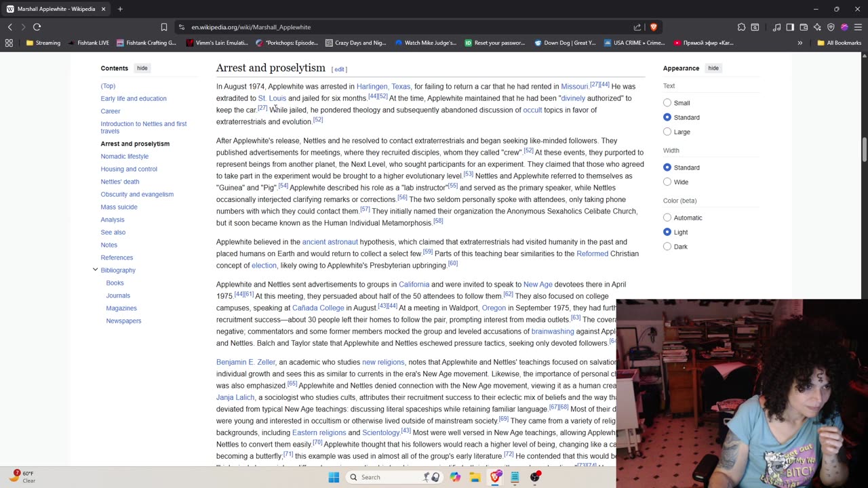Toggle the browser sidebar panel icon

790,27
